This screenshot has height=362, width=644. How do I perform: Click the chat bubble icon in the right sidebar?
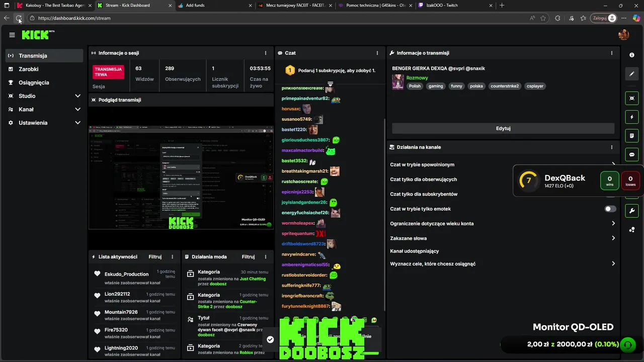pyautogui.click(x=632, y=155)
